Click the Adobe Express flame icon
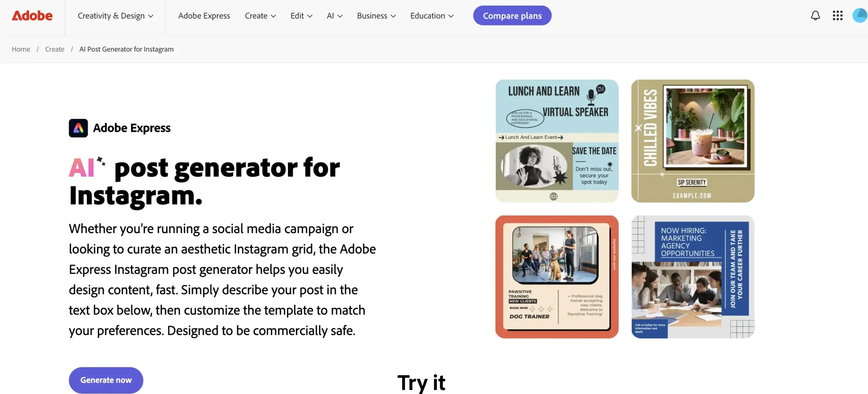868x394 pixels. (x=78, y=128)
